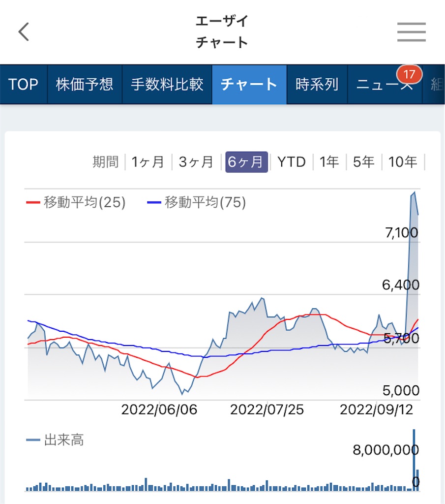Tap the price spike peak on chart
Viewport: 445px width, 504px height.
(x=415, y=192)
